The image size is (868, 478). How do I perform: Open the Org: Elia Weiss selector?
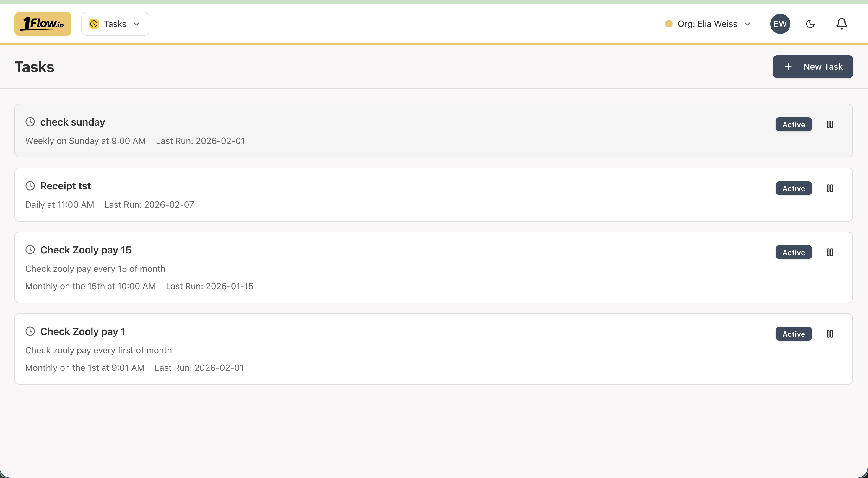pyautogui.click(x=707, y=24)
